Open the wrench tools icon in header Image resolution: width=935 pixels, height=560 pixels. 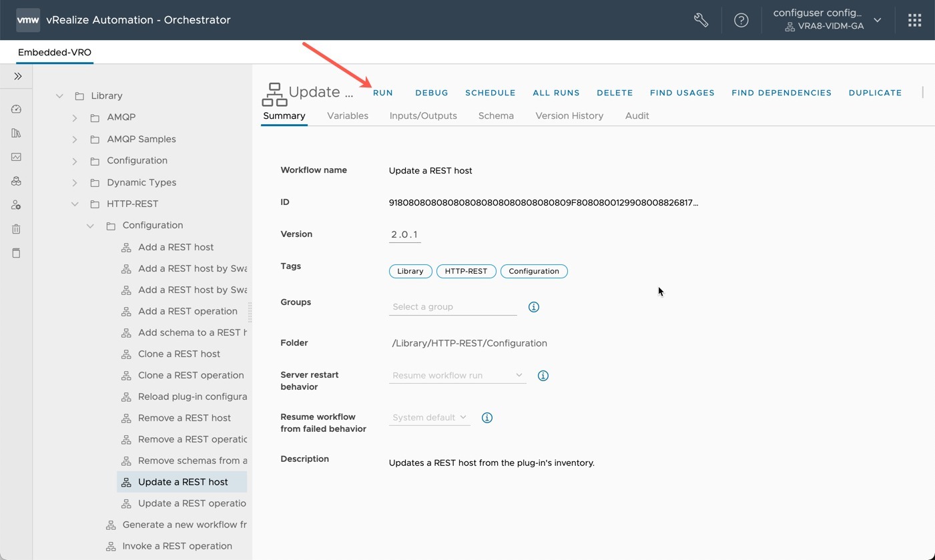point(701,20)
